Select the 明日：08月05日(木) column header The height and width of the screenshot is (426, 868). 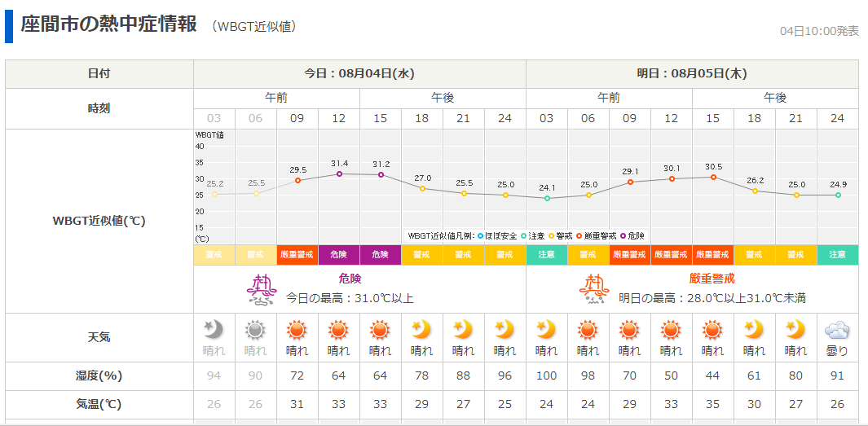(691, 73)
